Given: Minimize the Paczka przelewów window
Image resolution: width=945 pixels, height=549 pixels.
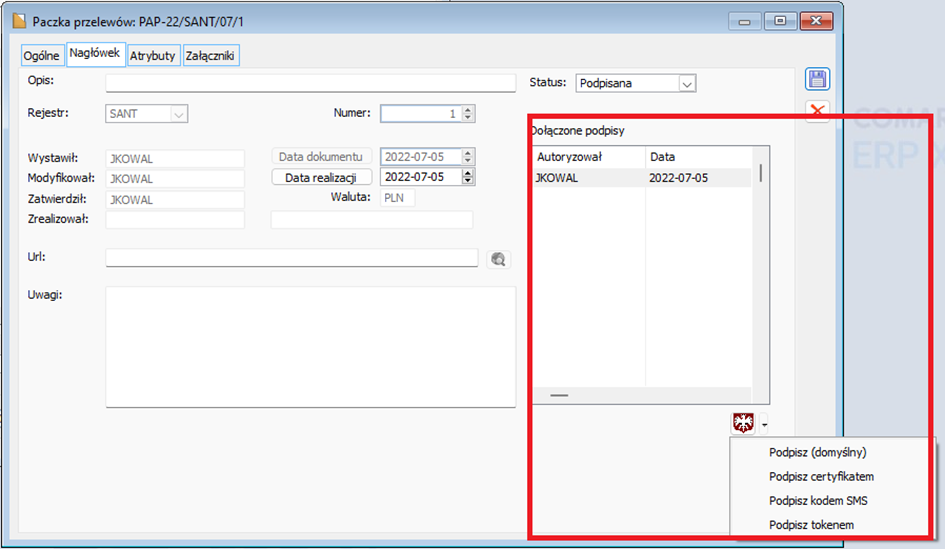Looking at the screenshot, I should tap(744, 22).
